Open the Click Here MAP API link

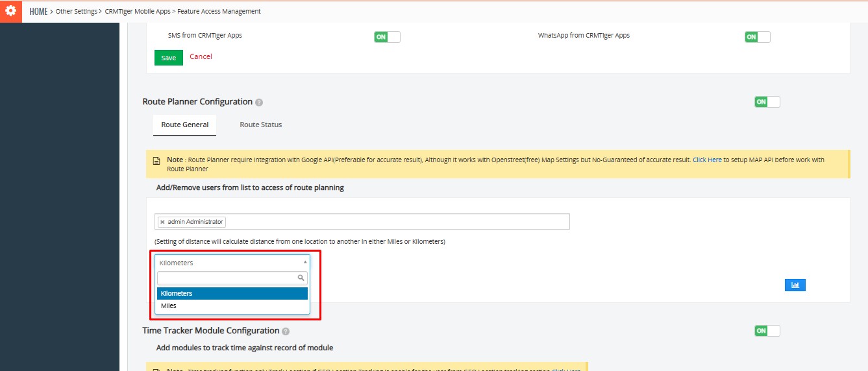707,160
